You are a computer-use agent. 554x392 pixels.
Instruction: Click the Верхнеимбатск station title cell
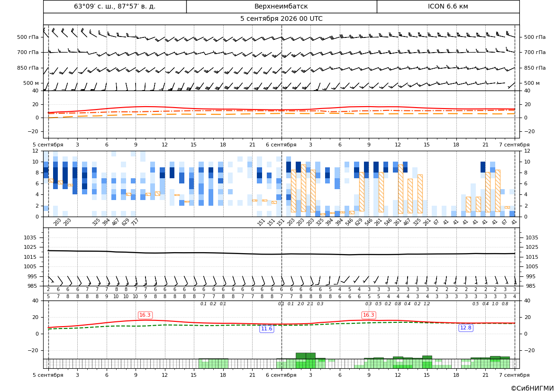[x=281, y=6]
